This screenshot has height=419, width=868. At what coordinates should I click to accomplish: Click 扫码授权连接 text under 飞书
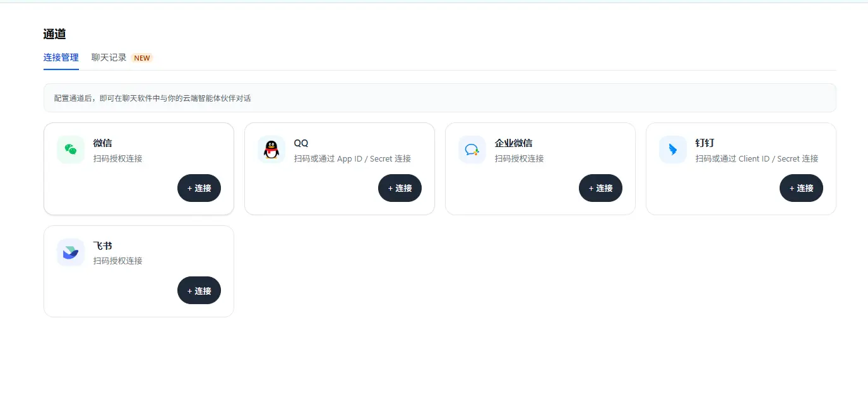(x=118, y=261)
